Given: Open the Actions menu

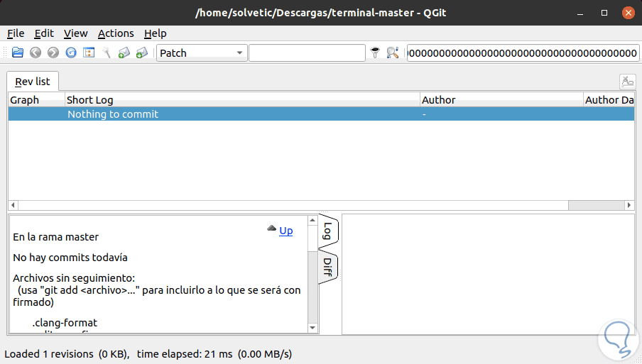Looking at the screenshot, I should pyautogui.click(x=116, y=33).
